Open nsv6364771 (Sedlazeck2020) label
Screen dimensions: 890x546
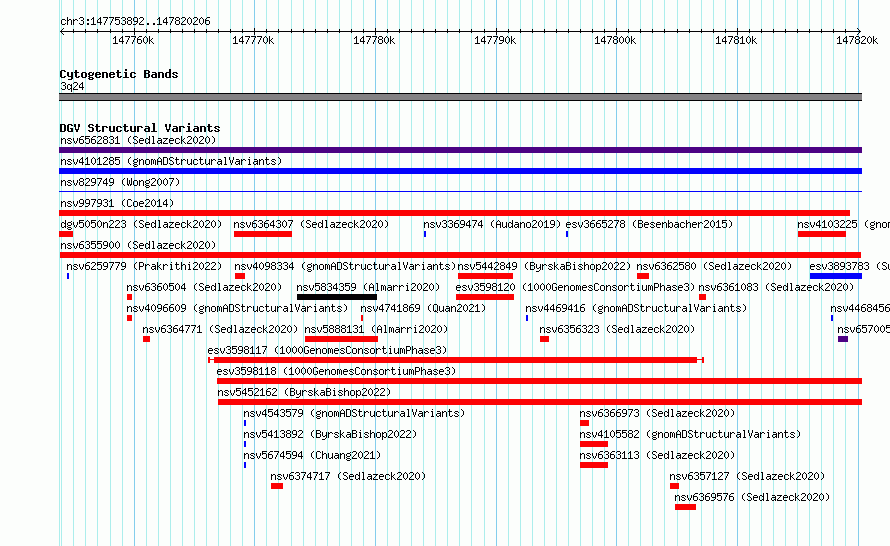pos(220,329)
